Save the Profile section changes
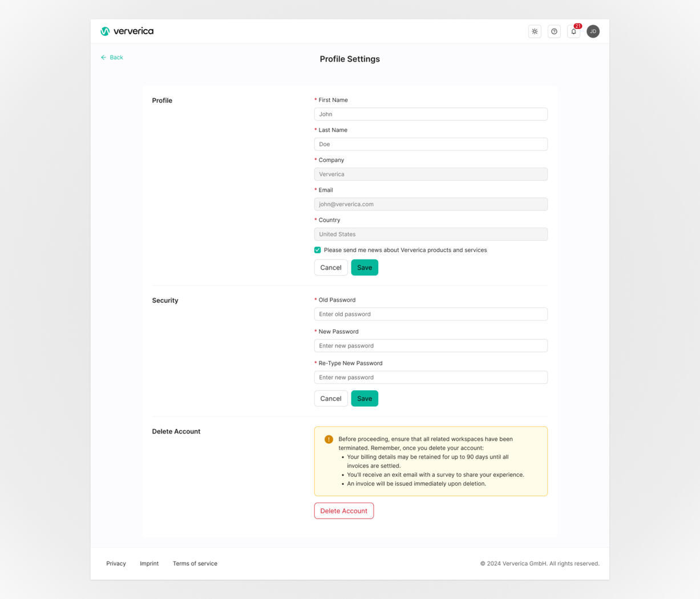 (x=365, y=267)
